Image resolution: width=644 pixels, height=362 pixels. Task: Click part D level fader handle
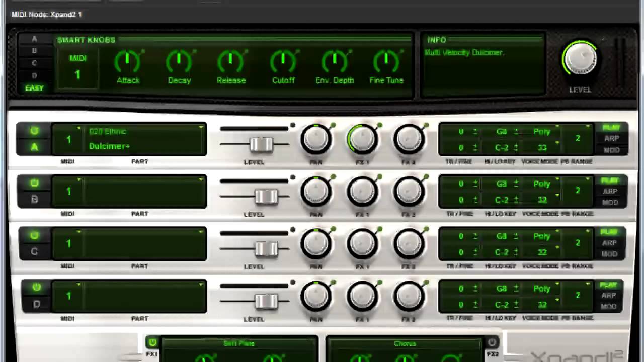[x=266, y=301]
